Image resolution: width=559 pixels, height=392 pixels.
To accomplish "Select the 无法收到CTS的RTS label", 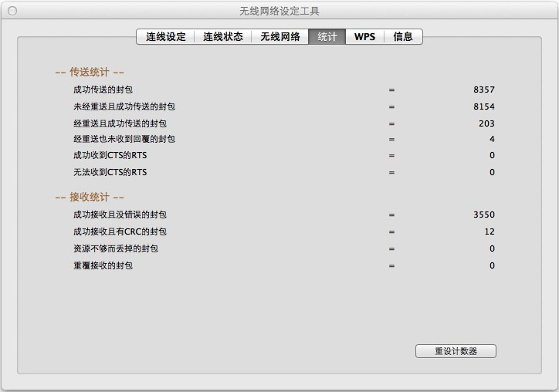I will 110,173.
